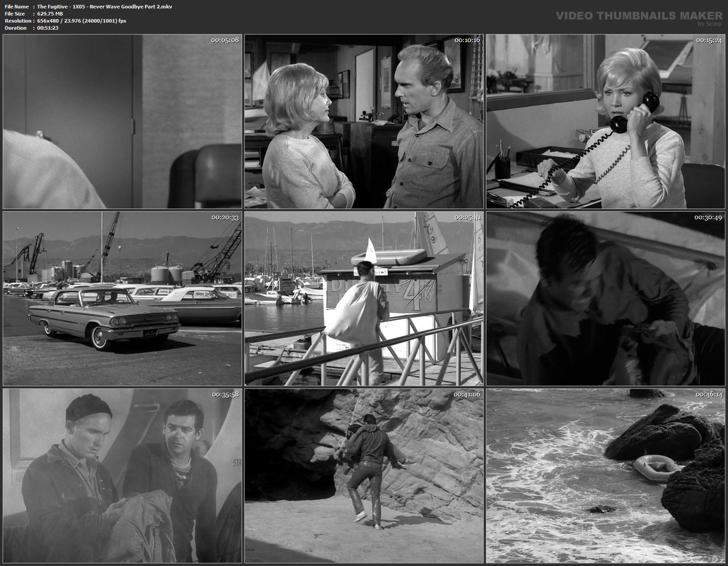Click the timestamp 00:10:16

click(467, 40)
